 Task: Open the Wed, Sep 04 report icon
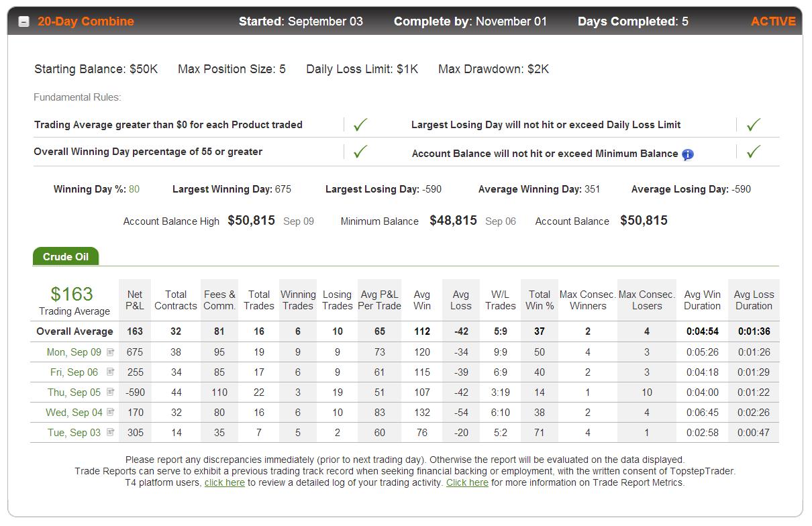110,412
